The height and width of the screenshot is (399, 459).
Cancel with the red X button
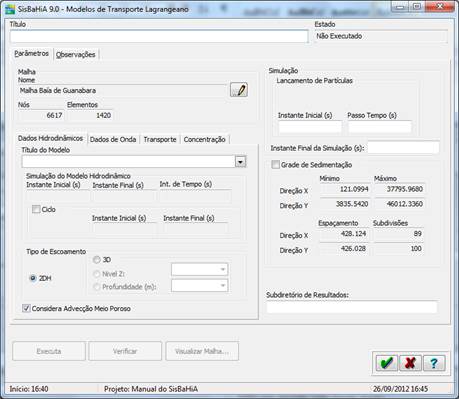[410, 363]
